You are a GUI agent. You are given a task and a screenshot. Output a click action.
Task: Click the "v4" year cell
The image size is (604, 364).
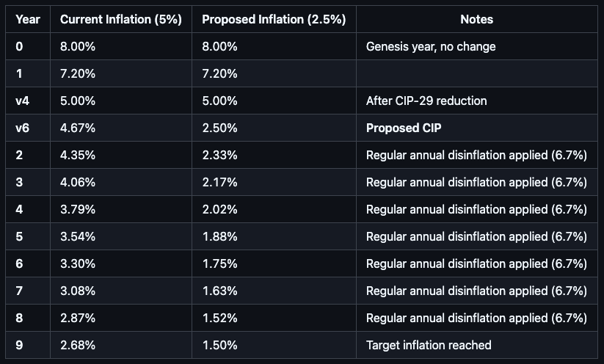pyautogui.click(x=23, y=101)
